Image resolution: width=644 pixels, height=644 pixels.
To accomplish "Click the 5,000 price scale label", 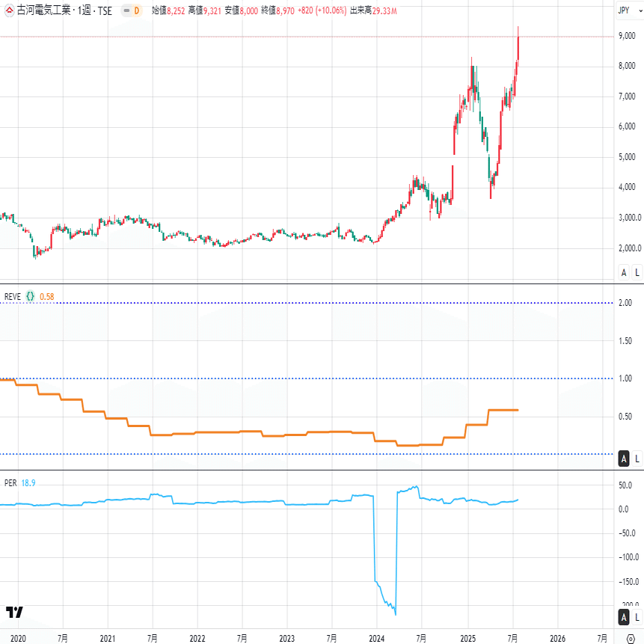I will [627, 157].
